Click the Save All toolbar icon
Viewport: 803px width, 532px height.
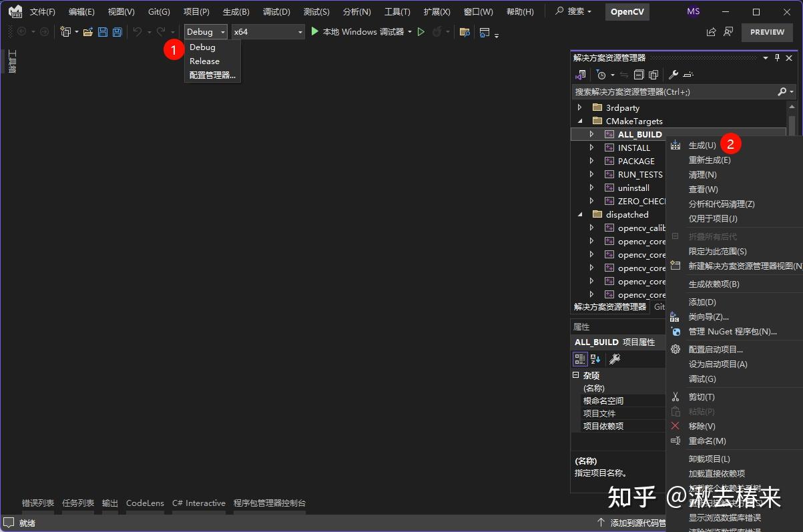[x=118, y=31]
